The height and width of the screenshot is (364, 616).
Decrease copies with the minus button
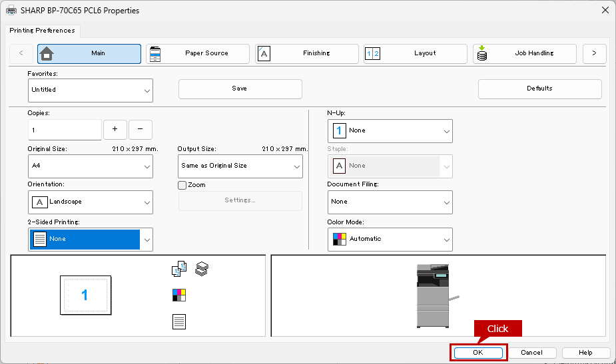tap(141, 130)
